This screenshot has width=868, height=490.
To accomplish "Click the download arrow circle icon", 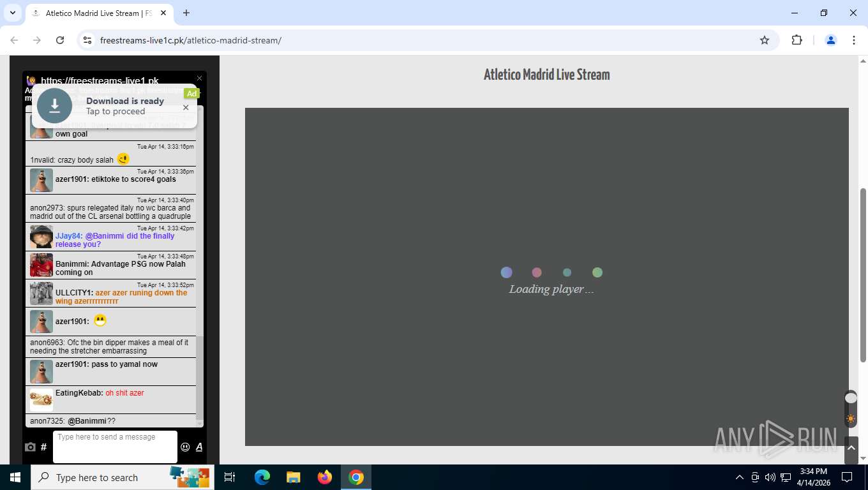I will click(x=54, y=105).
